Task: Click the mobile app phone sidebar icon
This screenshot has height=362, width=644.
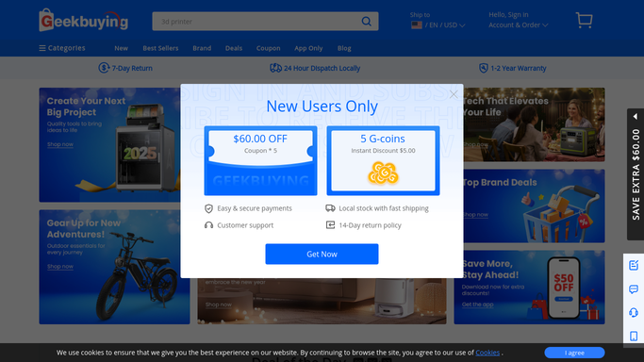Action: (x=634, y=337)
